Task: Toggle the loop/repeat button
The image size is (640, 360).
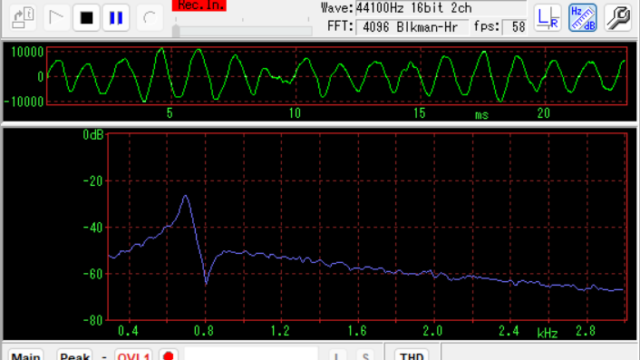Action: 150,18
